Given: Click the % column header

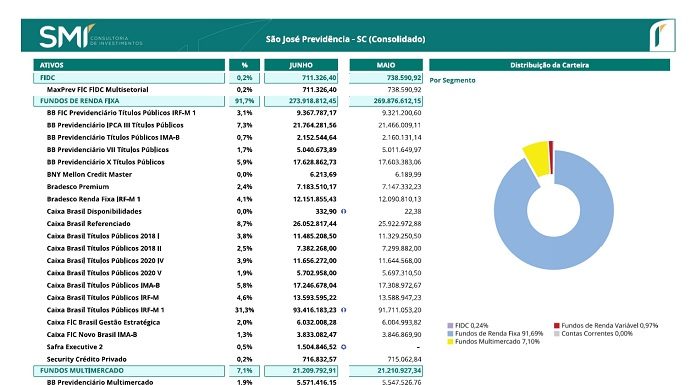Looking at the screenshot, I should pos(245,65).
